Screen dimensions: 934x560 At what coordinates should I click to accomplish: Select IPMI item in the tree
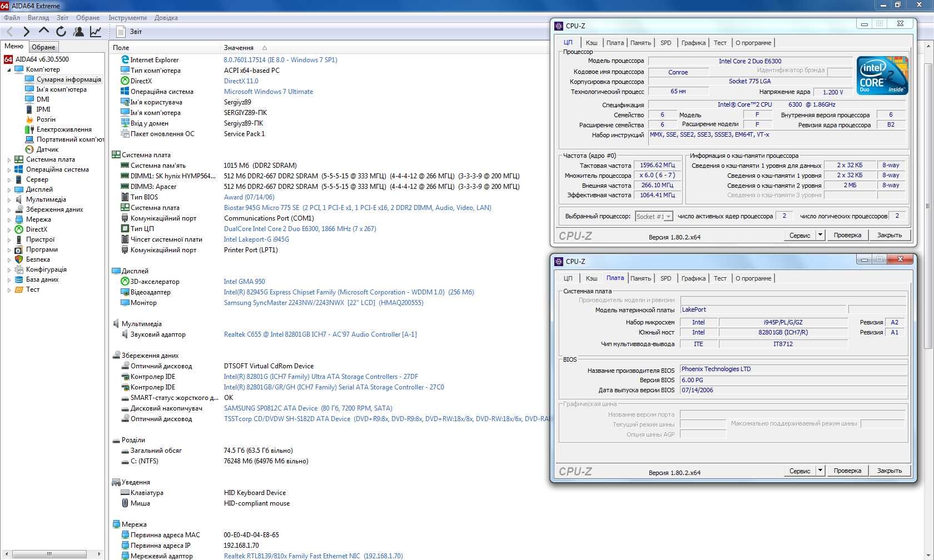pyautogui.click(x=43, y=109)
